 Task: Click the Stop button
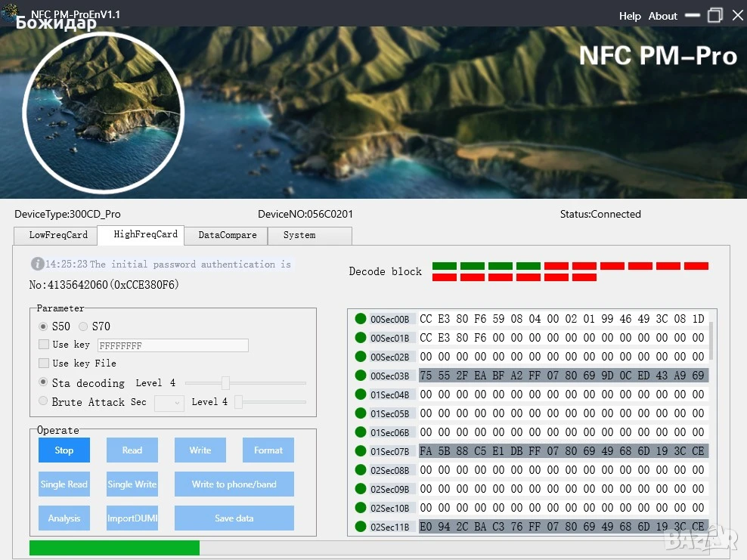[x=64, y=450]
